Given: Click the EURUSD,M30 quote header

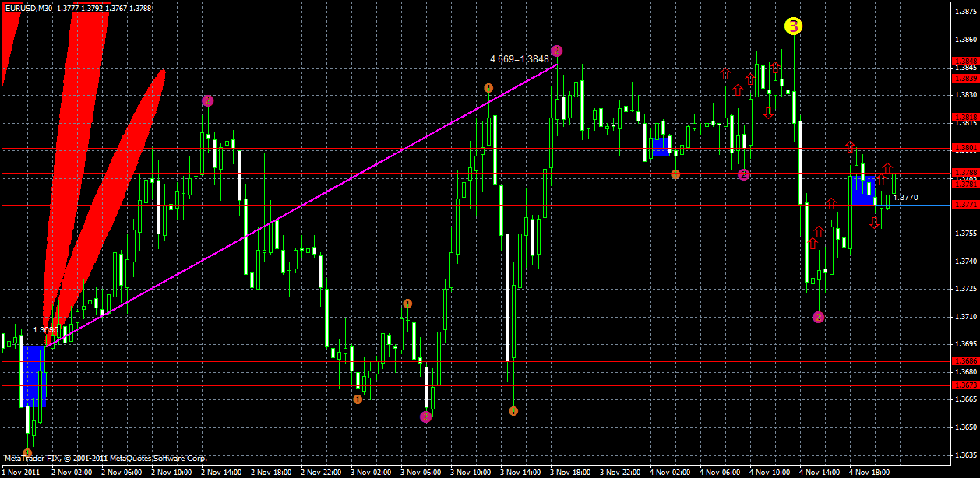Looking at the screenshot, I should coord(78,7).
